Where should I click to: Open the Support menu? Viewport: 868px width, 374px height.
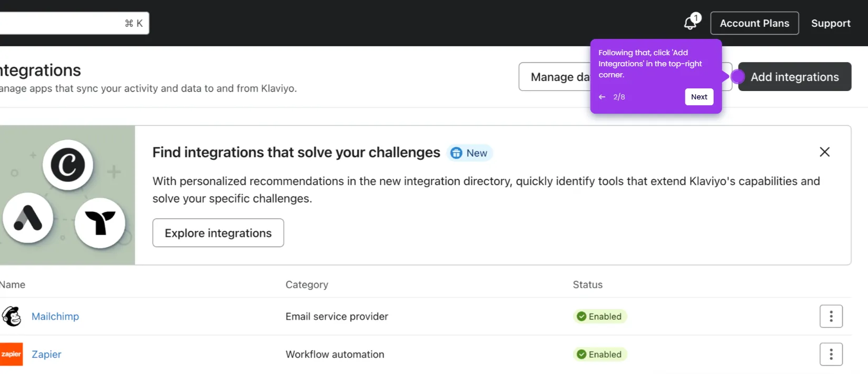point(831,23)
